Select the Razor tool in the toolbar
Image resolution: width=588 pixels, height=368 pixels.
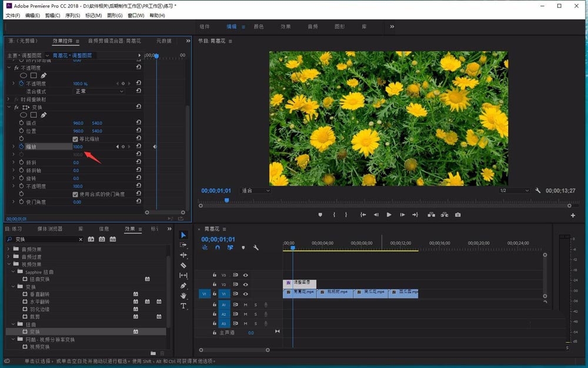coord(183,266)
